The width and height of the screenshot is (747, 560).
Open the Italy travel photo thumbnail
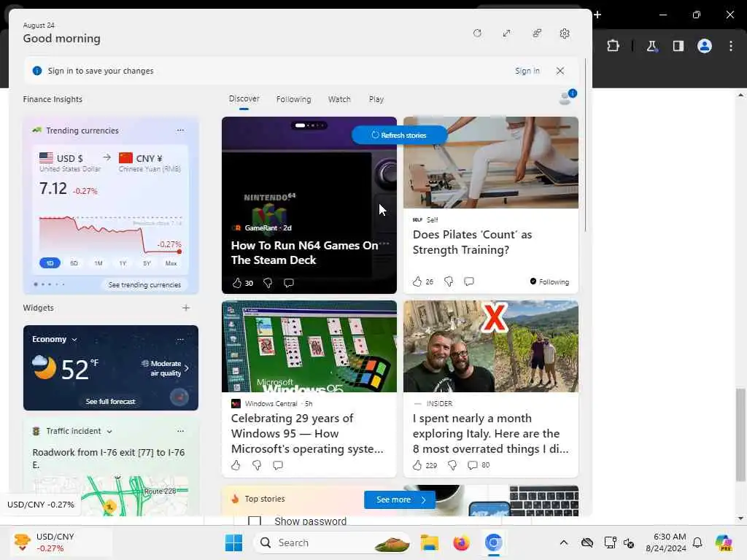coord(491,346)
